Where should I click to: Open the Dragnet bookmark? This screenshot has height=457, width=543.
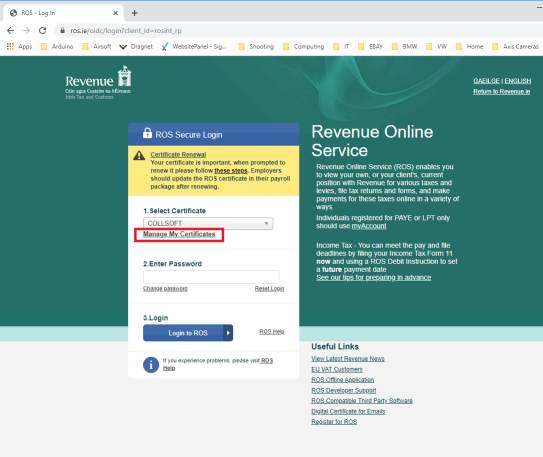pyautogui.click(x=136, y=46)
